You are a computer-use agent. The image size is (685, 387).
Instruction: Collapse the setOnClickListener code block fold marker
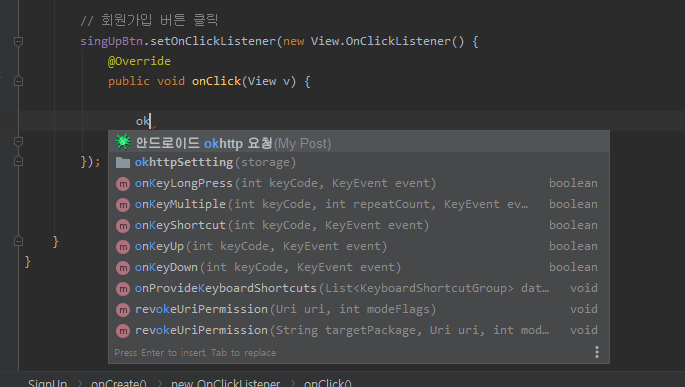tap(18, 41)
